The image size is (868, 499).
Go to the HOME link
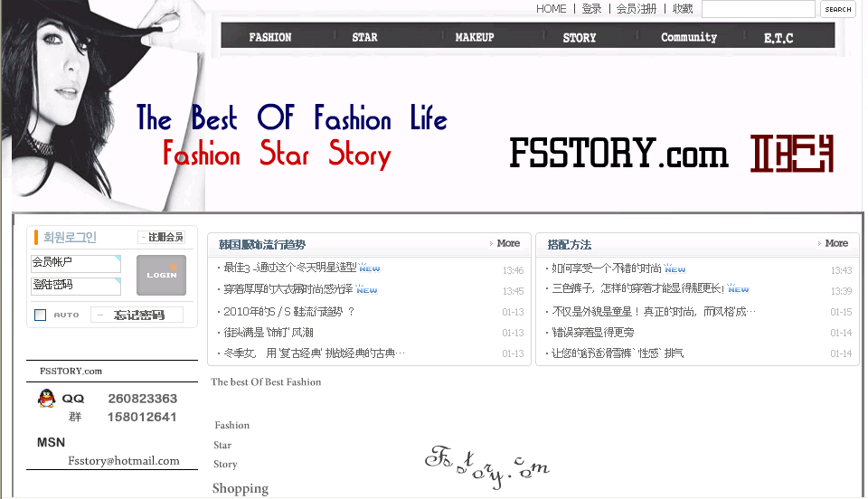click(551, 9)
